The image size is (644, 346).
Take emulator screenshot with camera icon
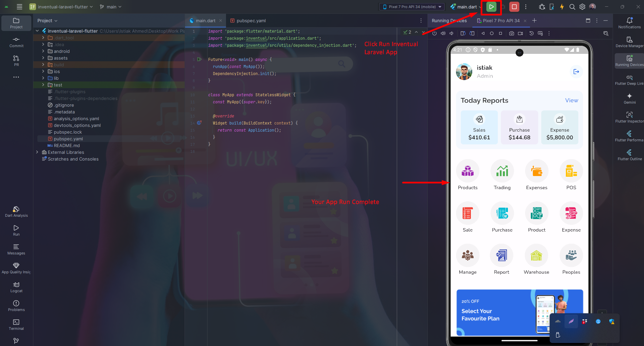coord(511,33)
